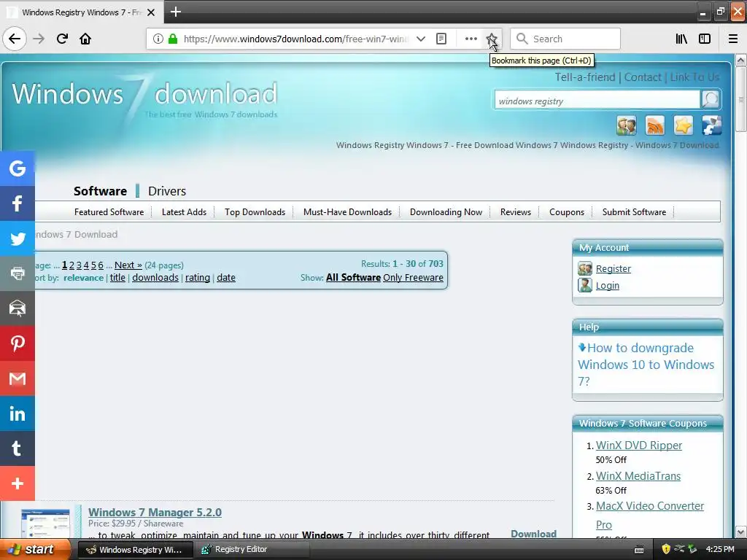Click the Windows 7 Manager thumbnail image

tap(45, 524)
